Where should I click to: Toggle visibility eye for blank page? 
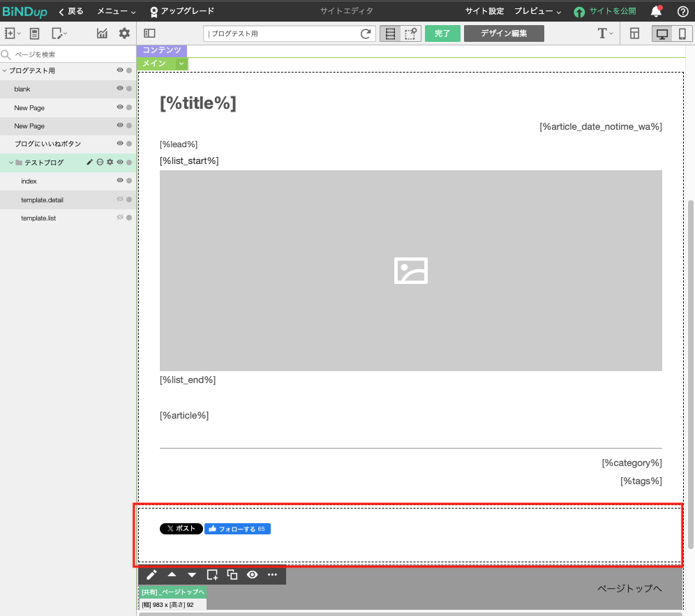(x=120, y=88)
